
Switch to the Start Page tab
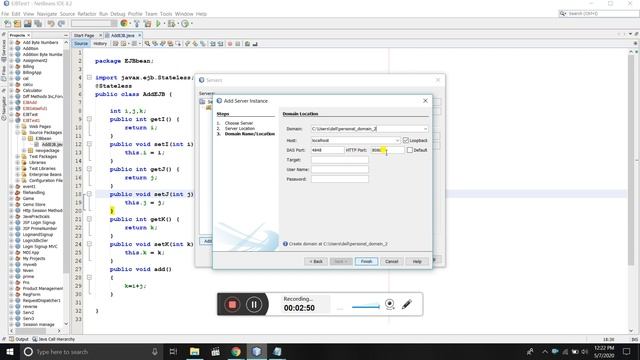coord(84,36)
